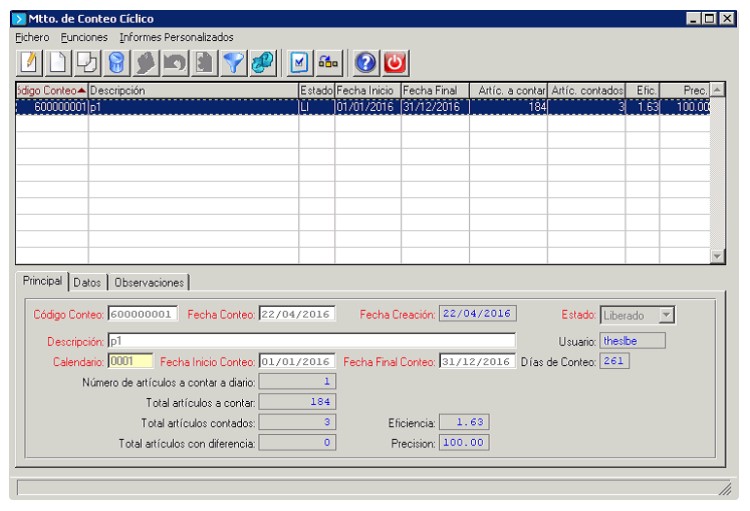Click the new blank record icon
This screenshot has width=750, height=511.
pyautogui.click(x=58, y=63)
